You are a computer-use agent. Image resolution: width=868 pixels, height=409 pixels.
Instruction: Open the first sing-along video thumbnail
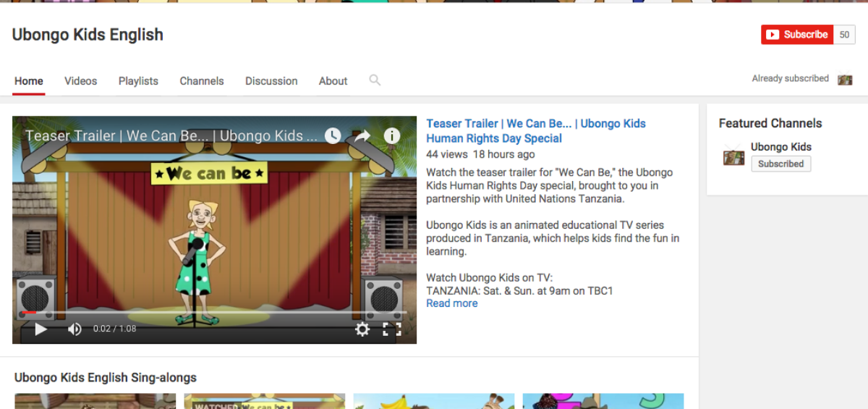[95, 401]
